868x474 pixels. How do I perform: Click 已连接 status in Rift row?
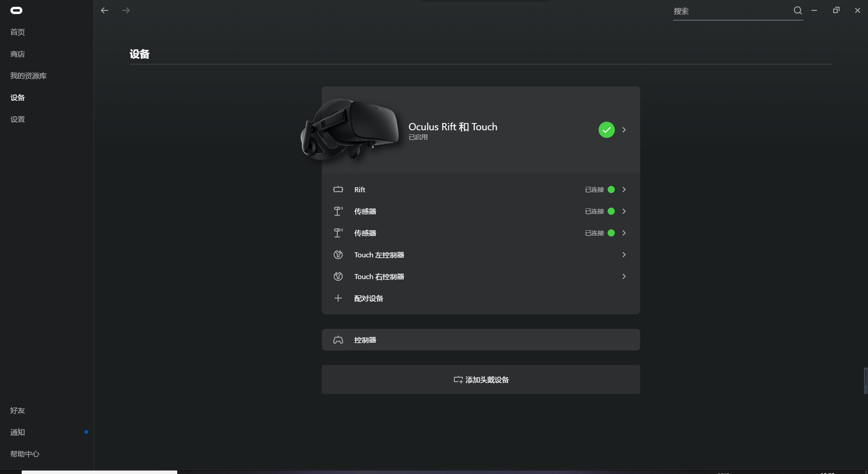point(594,190)
